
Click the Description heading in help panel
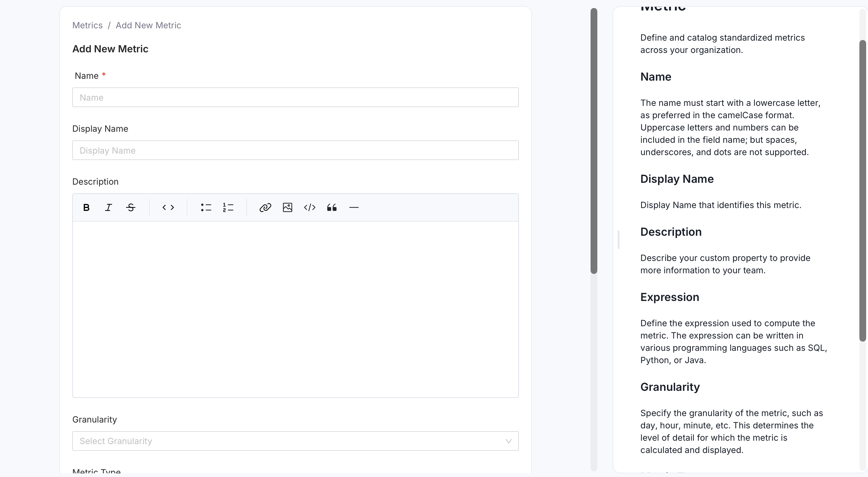tap(671, 232)
